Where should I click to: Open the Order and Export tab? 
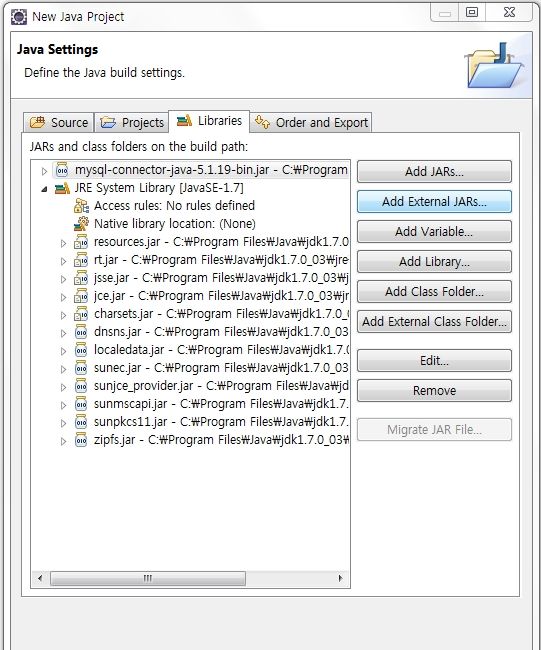pyautogui.click(x=311, y=123)
